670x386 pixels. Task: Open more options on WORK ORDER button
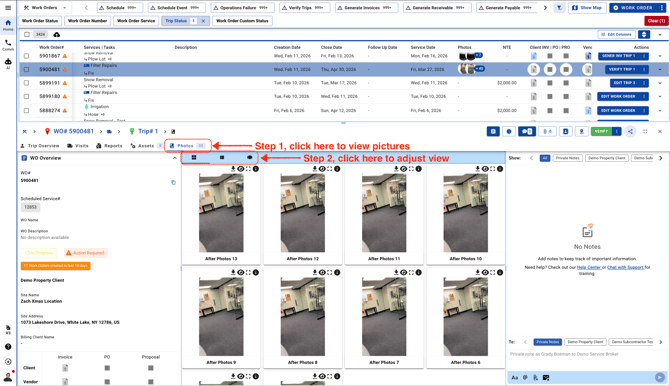661,8
